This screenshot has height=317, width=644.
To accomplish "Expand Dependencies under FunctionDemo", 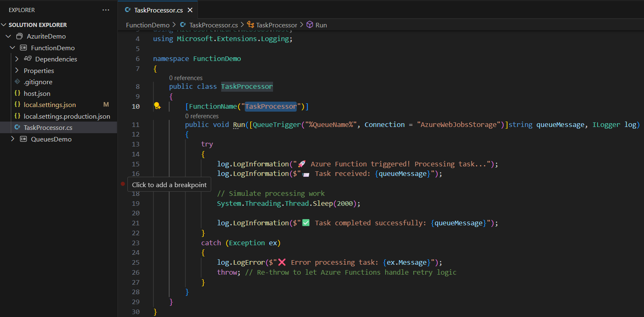I will tap(17, 59).
